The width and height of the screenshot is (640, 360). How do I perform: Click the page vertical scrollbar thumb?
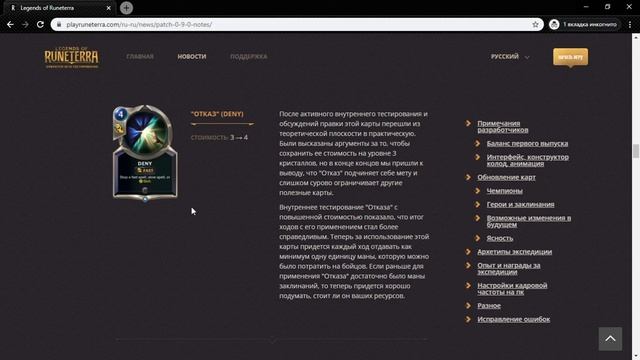(x=636, y=151)
